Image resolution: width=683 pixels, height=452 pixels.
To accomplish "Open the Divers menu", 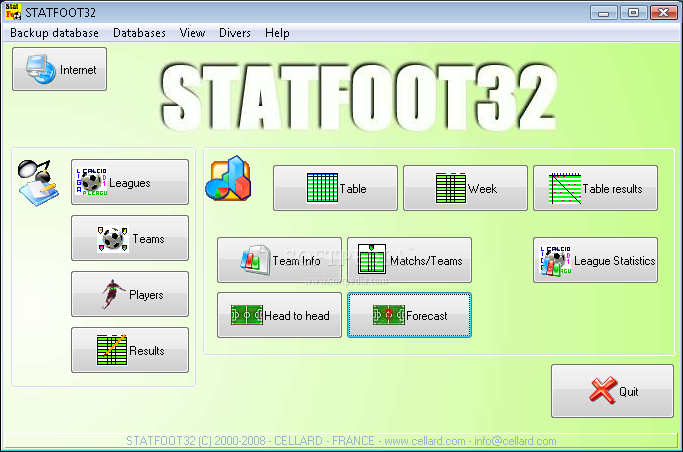I will pyautogui.click(x=235, y=33).
